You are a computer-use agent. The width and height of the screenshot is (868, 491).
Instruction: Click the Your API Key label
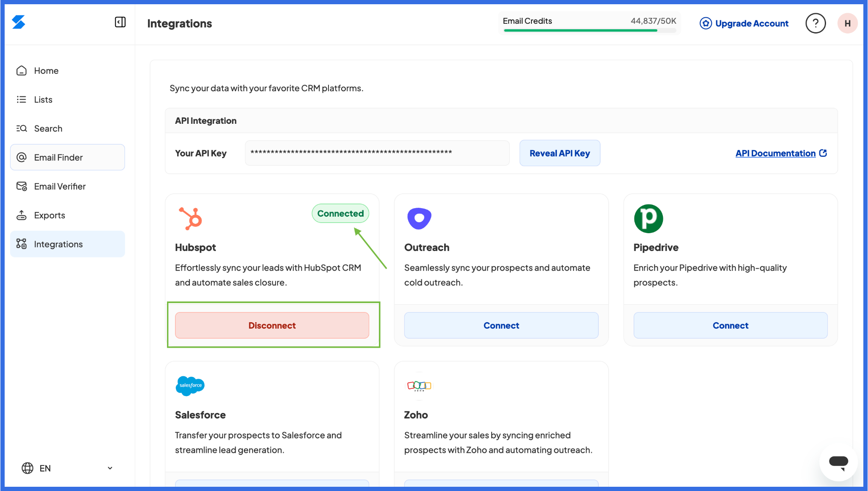point(200,153)
